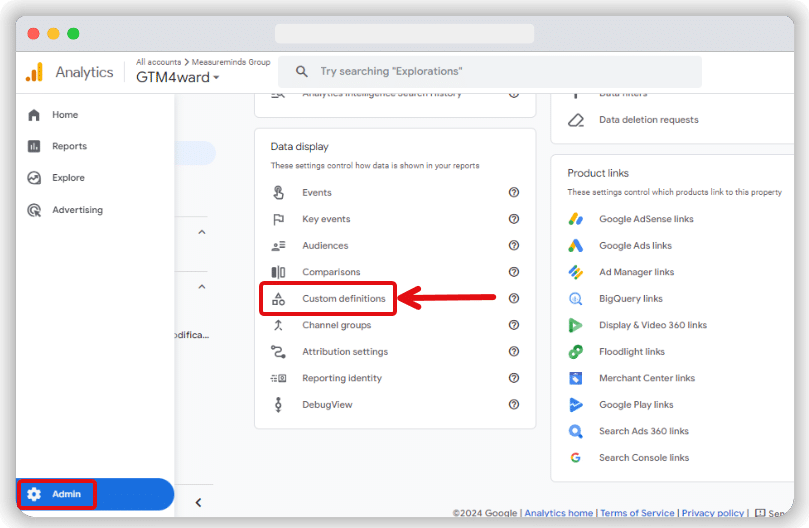
Task: Collapse the upper admin section chevron
Action: (x=202, y=232)
